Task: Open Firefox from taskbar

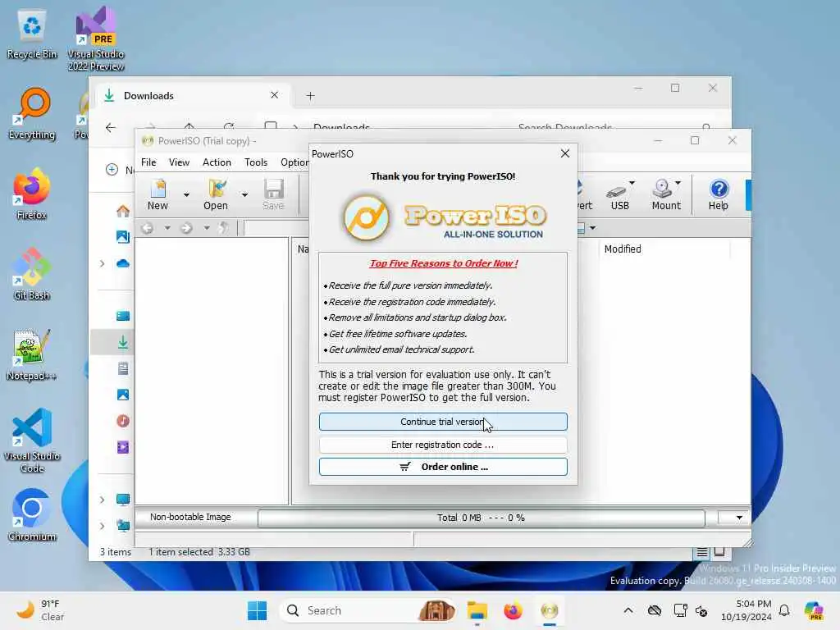Action: click(513, 610)
